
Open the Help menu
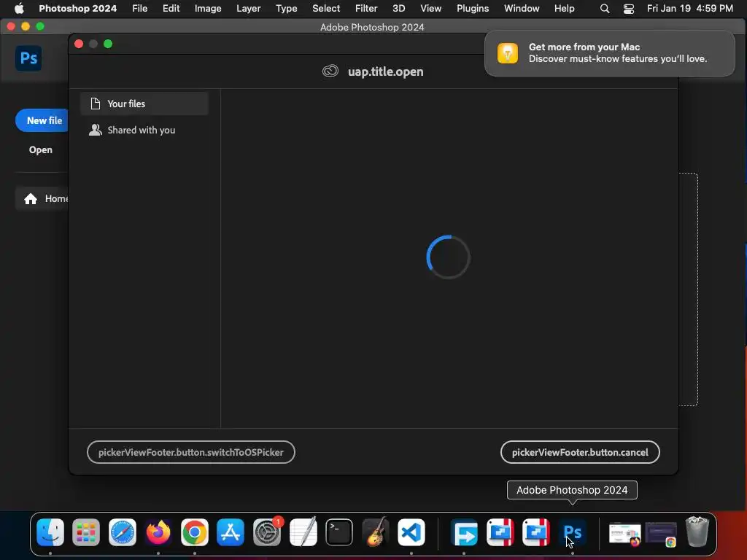pyautogui.click(x=564, y=8)
